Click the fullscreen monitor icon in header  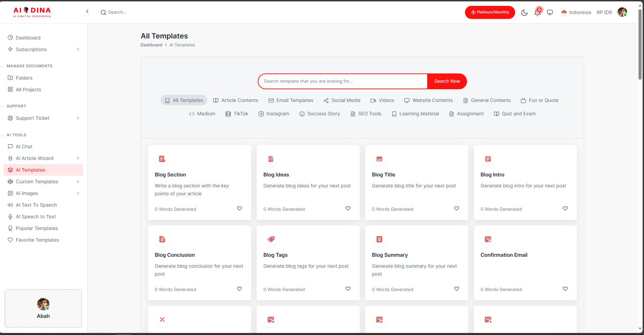(x=550, y=12)
